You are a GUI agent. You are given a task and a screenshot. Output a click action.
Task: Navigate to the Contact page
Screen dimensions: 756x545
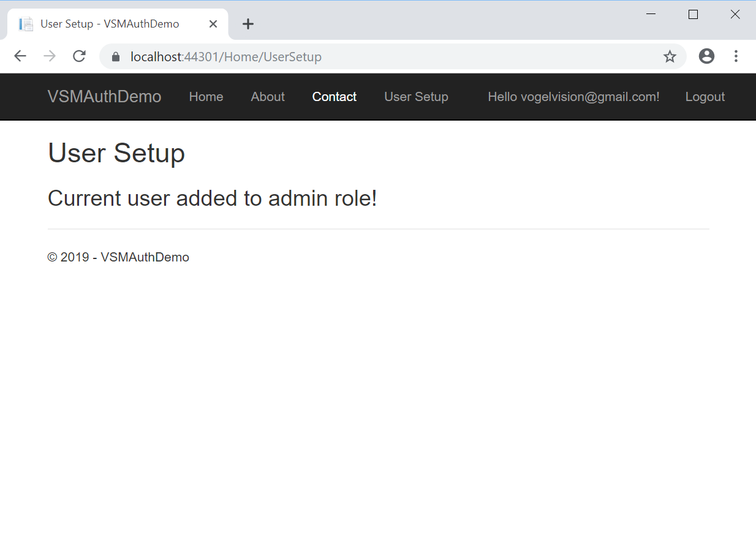point(334,97)
